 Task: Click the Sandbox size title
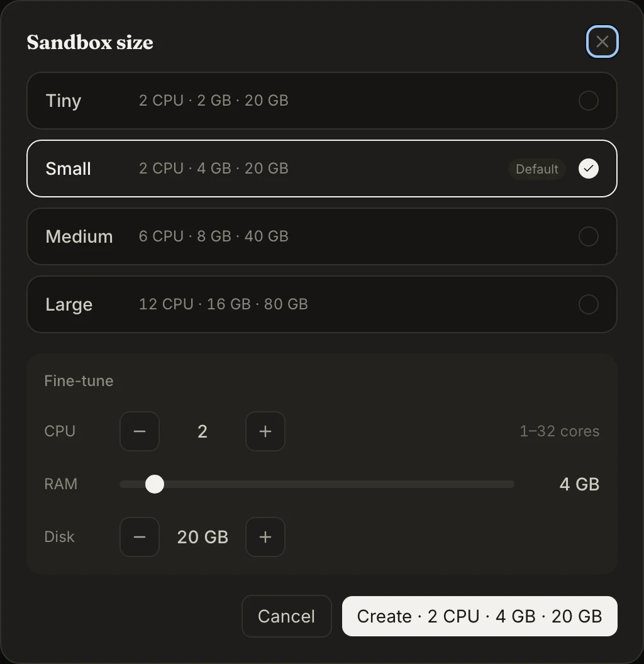[x=90, y=42]
